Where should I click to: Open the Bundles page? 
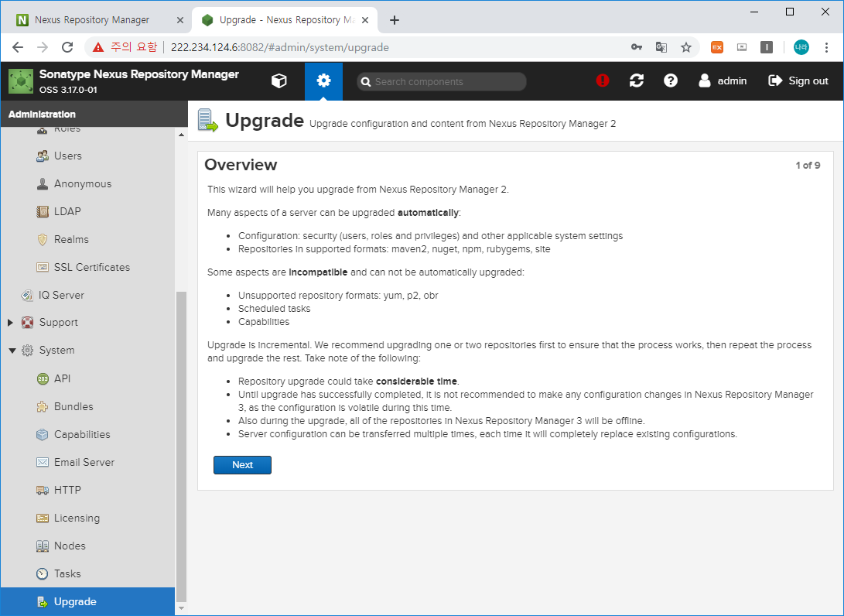click(x=73, y=406)
